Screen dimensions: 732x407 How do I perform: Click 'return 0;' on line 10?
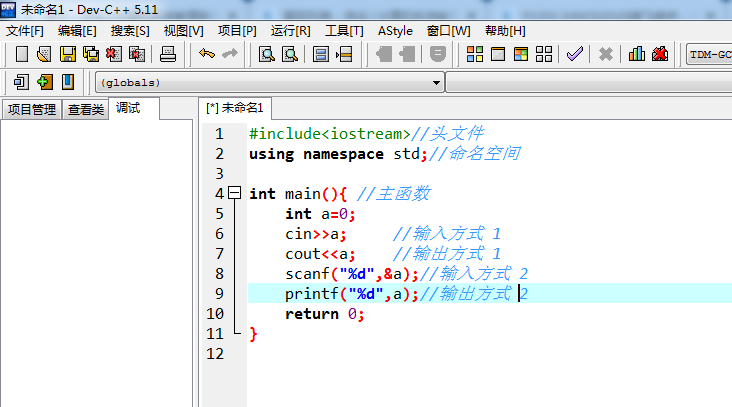(x=324, y=314)
